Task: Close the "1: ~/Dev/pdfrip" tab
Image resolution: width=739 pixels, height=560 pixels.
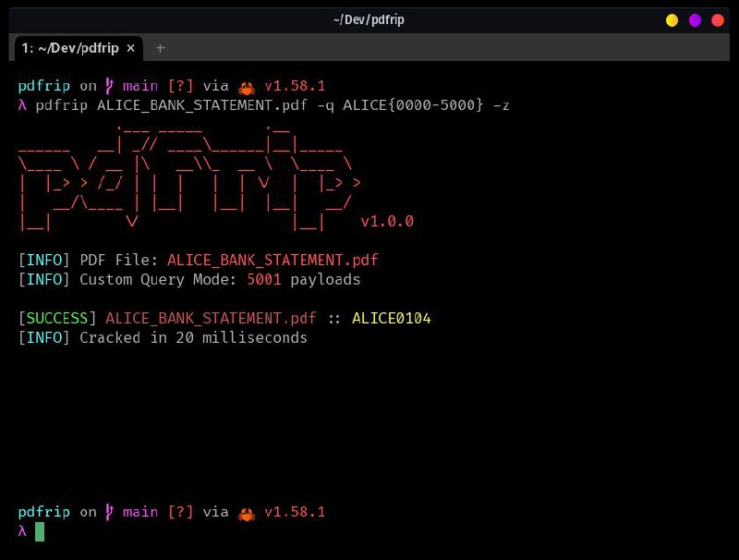Action: click(x=130, y=48)
